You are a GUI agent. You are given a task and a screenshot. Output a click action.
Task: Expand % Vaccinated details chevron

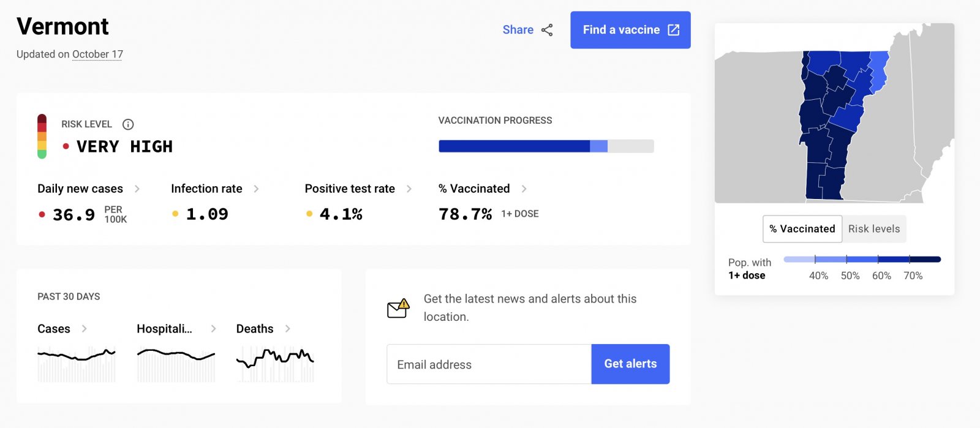(524, 189)
